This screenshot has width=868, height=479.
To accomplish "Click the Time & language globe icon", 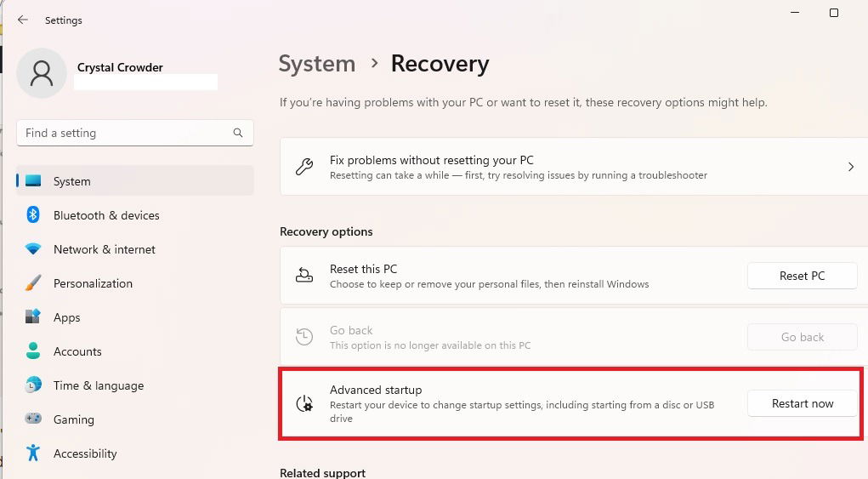I will click(x=33, y=385).
